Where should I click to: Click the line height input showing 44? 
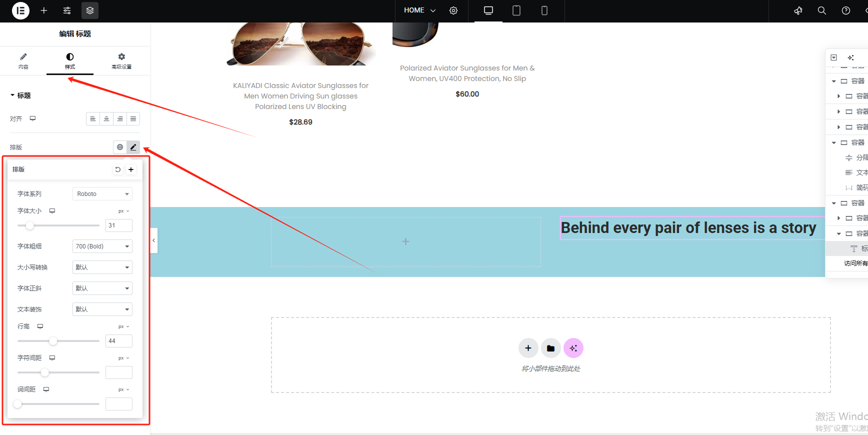click(119, 341)
